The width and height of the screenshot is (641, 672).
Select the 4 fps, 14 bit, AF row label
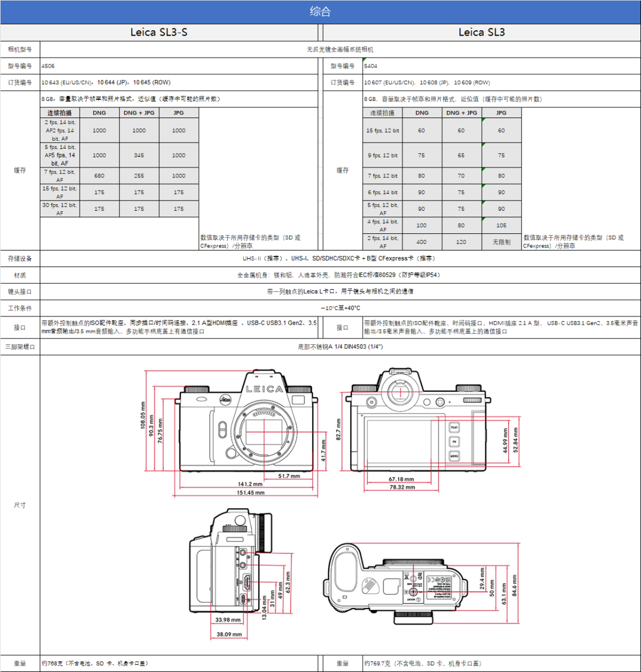coord(383,226)
